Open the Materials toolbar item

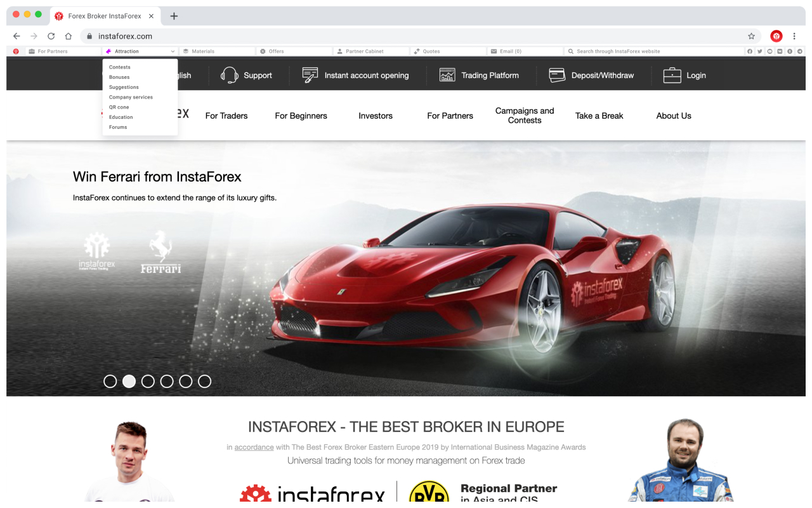coord(218,51)
